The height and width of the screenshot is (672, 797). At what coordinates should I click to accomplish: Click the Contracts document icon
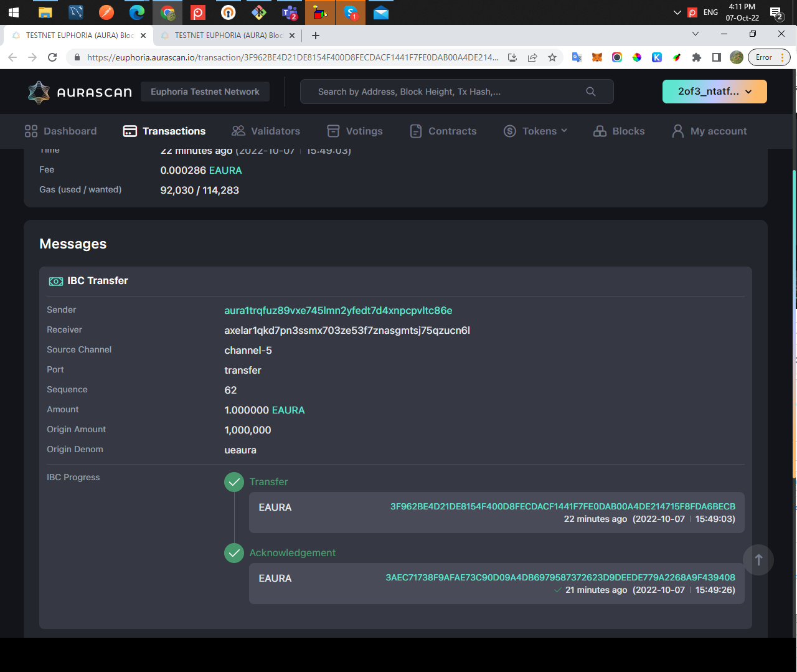pyautogui.click(x=415, y=131)
